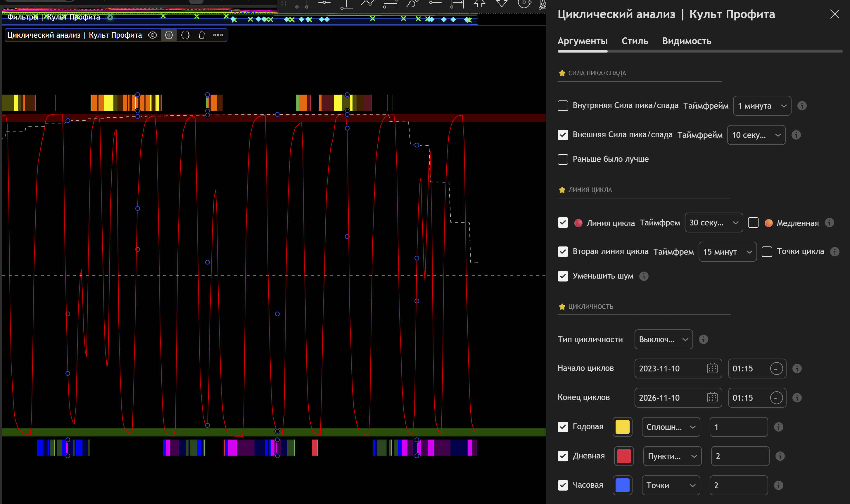This screenshot has height=504, width=850.
Task: Open the 15 минут timeframe dropdown
Action: click(727, 252)
